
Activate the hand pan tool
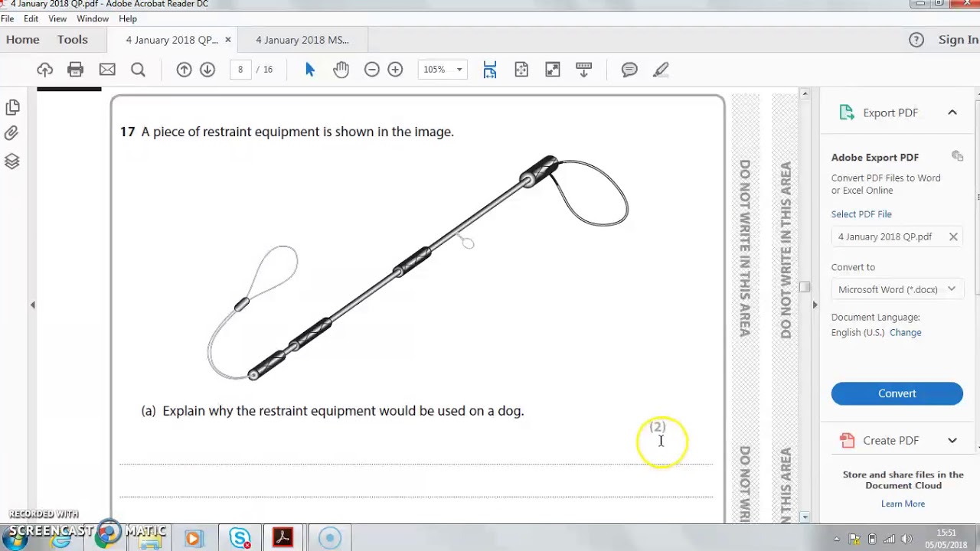click(x=341, y=70)
